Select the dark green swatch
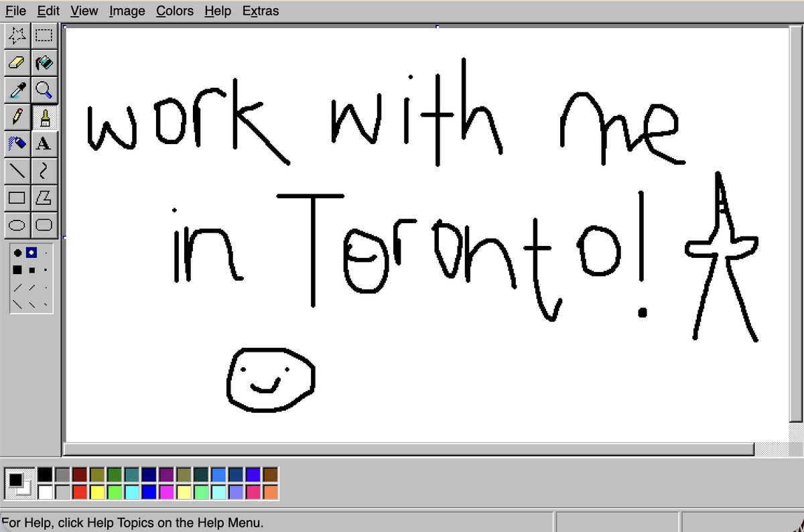This screenshot has height=532, width=804. pos(115,475)
